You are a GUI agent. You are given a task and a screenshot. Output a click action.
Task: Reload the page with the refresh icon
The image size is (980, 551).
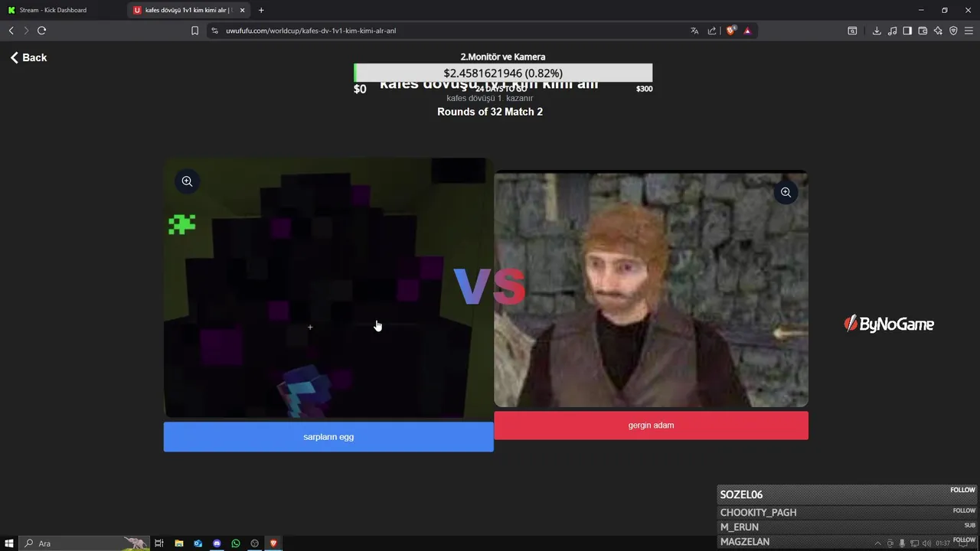tap(41, 31)
